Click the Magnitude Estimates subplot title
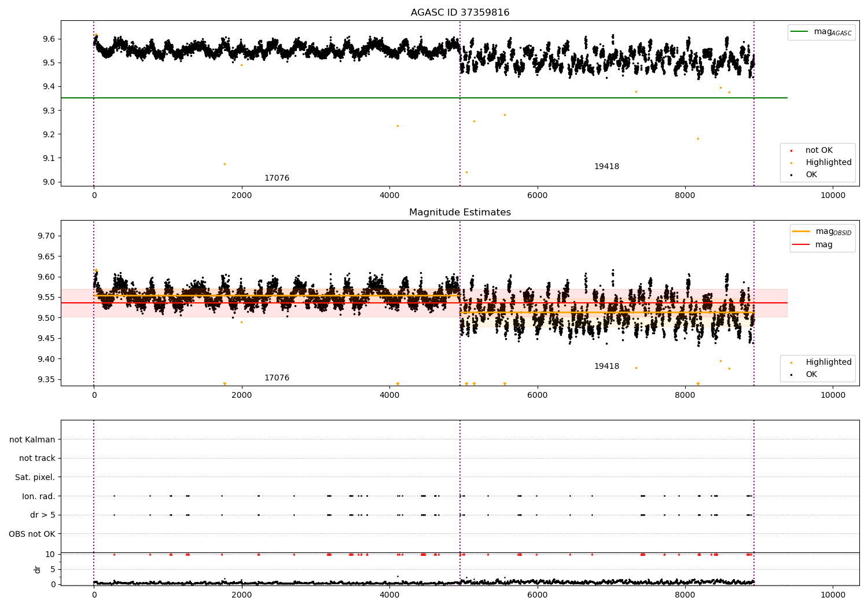 click(x=460, y=213)
